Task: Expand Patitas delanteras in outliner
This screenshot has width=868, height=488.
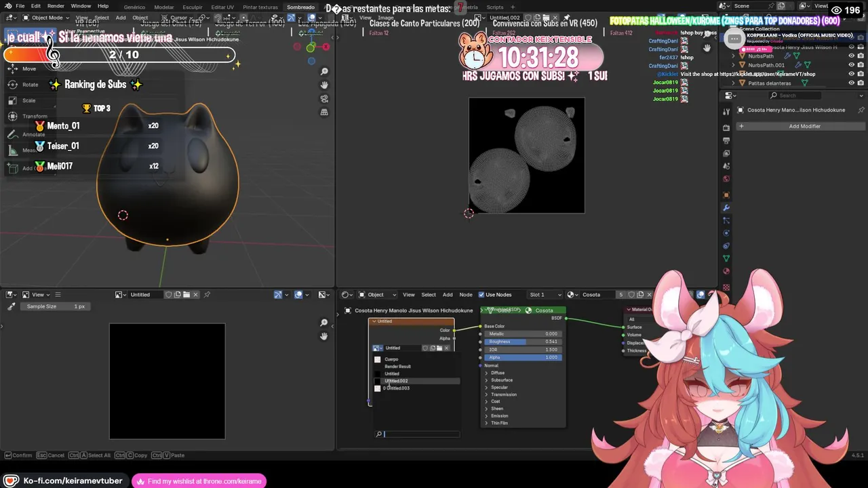Action: [x=732, y=83]
